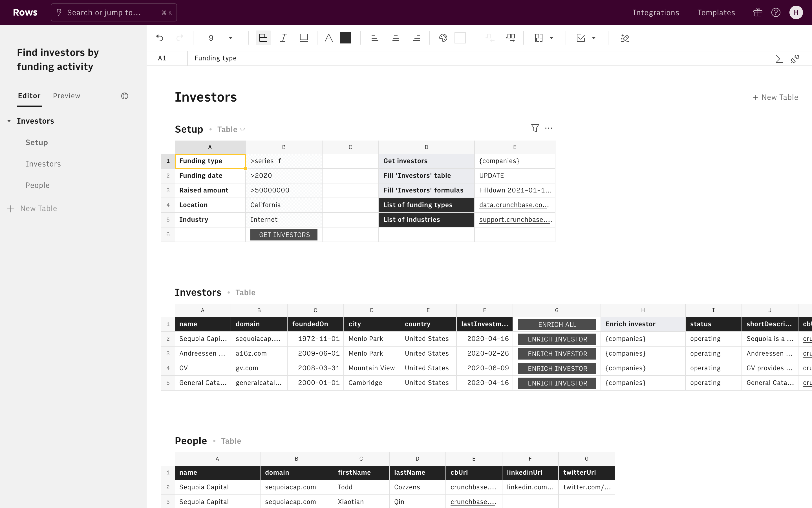Click the sigma functions icon
Image resolution: width=812 pixels, height=508 pixels.
(x=779, y=59)
